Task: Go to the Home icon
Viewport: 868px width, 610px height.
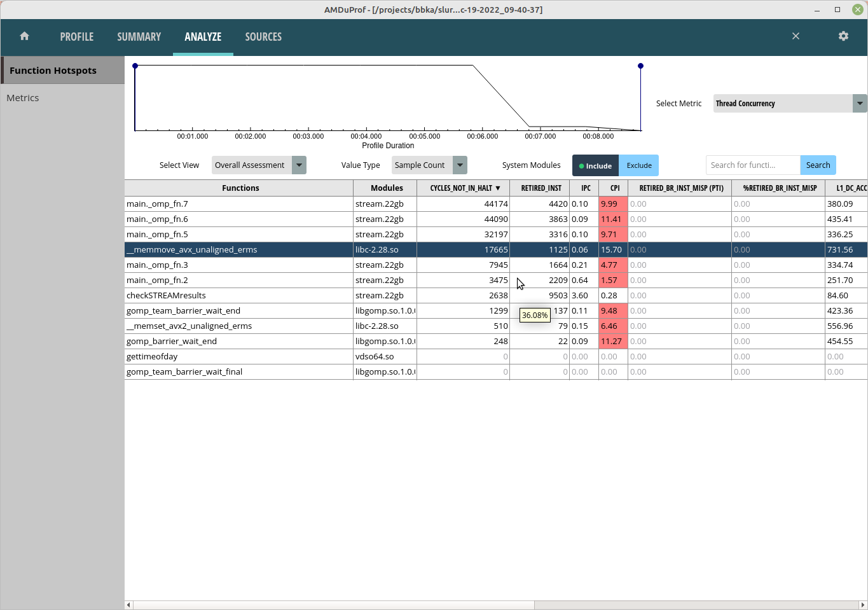Action: (24, 36)
